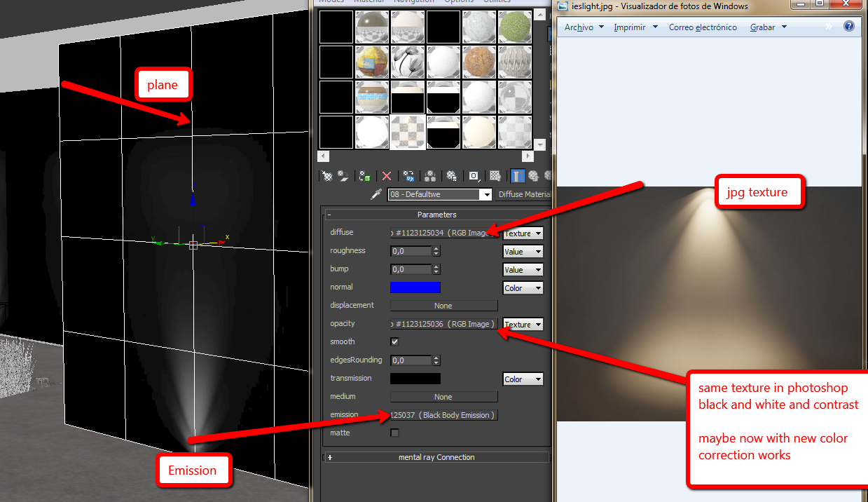Select the glossy brown material sphere

[x=372, y=26]
